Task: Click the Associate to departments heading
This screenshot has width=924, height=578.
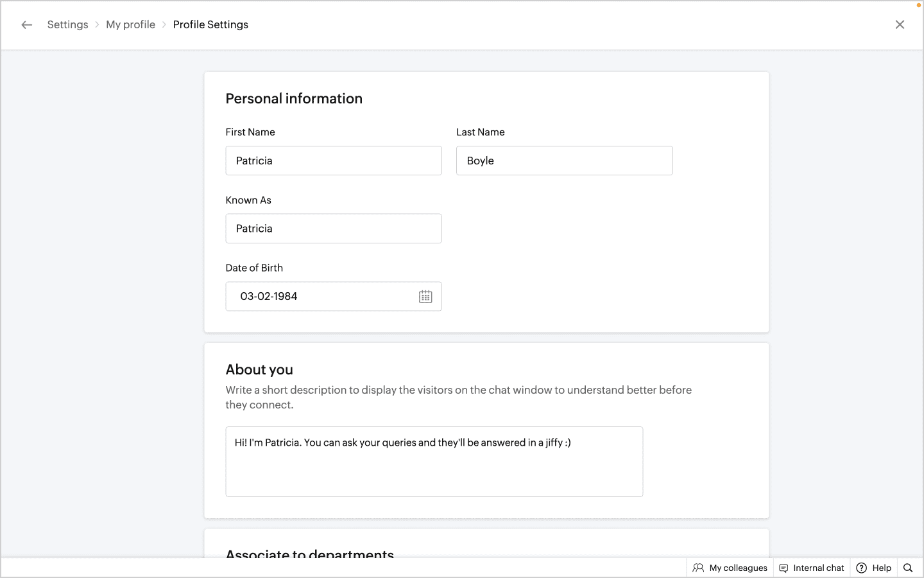Action: (309, 554)
